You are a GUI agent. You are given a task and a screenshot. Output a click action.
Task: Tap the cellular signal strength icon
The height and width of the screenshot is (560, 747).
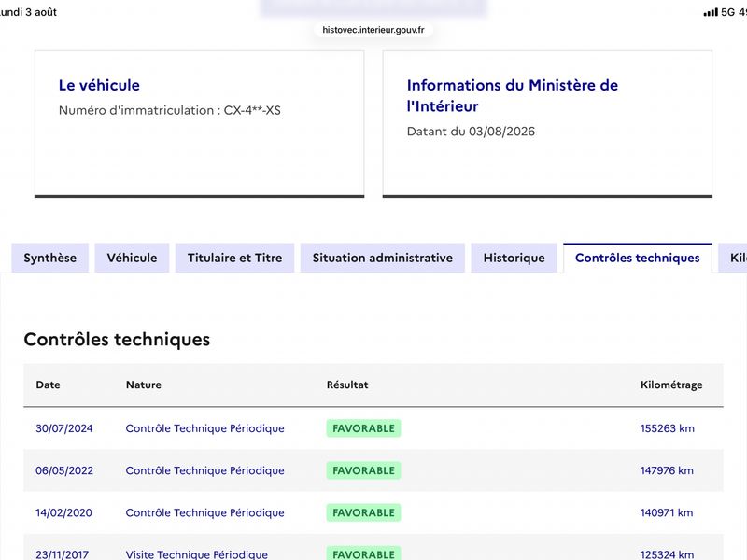(x=711, y=12)
